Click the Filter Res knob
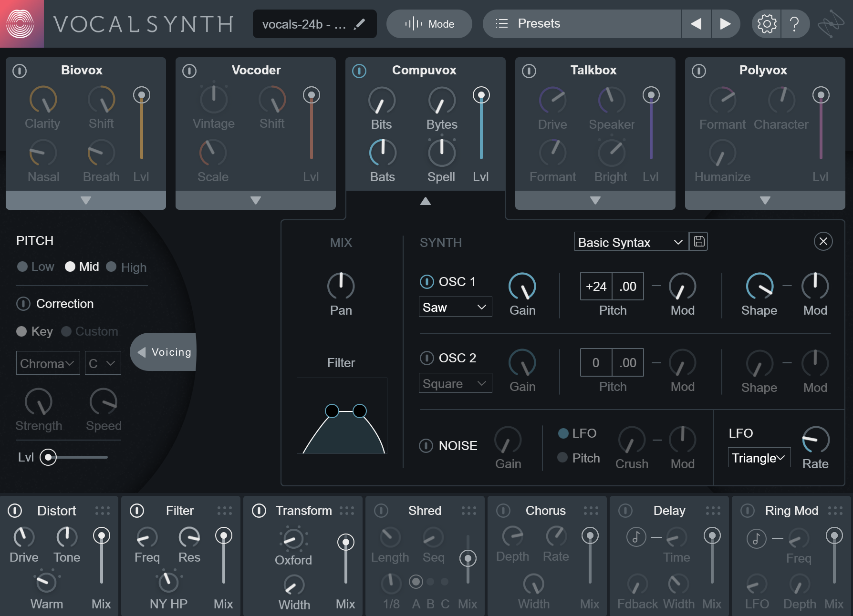Viewport: 853px width, 616px height. coord(189,537)
